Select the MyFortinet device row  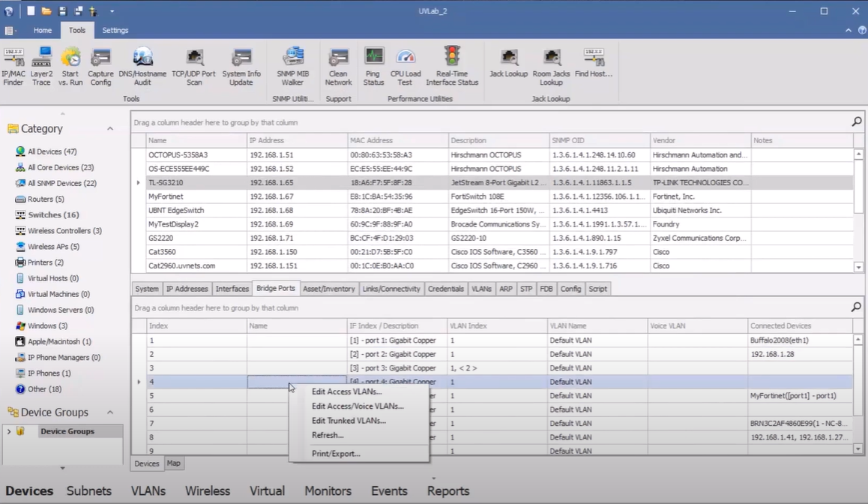[492, 196]
